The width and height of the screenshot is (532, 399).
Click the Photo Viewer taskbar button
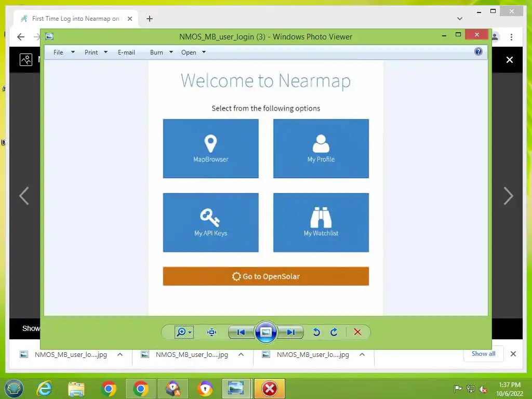click(236, 389)
